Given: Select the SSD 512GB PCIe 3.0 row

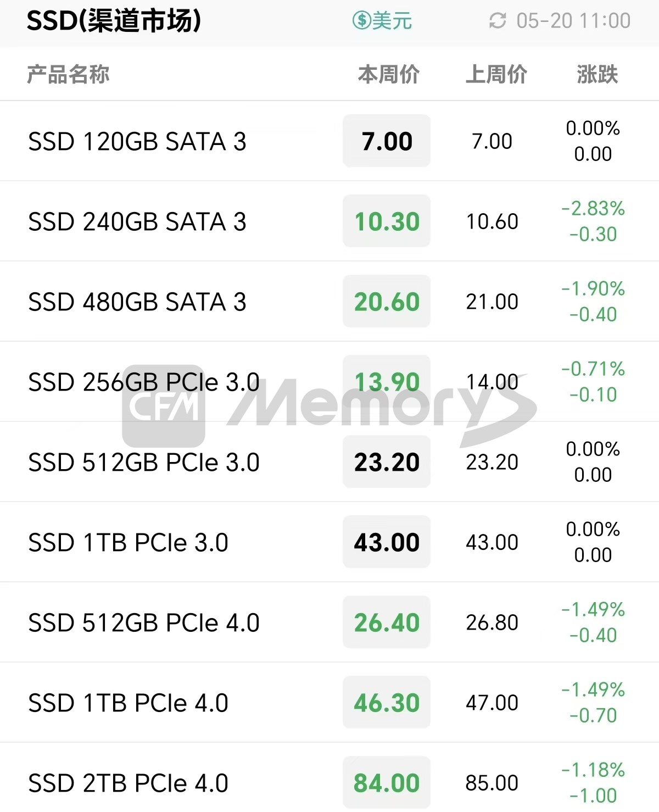Looking at the screenshot, I should (x=143, y=462).
